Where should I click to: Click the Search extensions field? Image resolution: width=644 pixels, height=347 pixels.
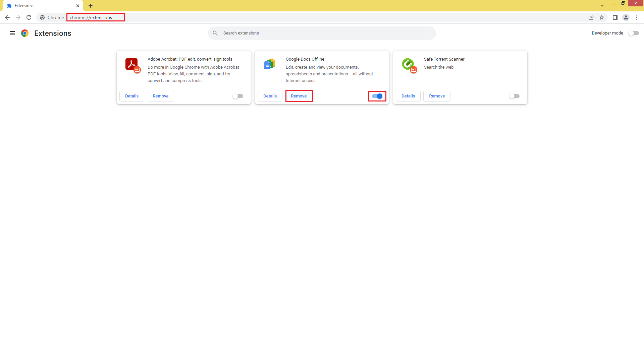(x=322, y=33)
